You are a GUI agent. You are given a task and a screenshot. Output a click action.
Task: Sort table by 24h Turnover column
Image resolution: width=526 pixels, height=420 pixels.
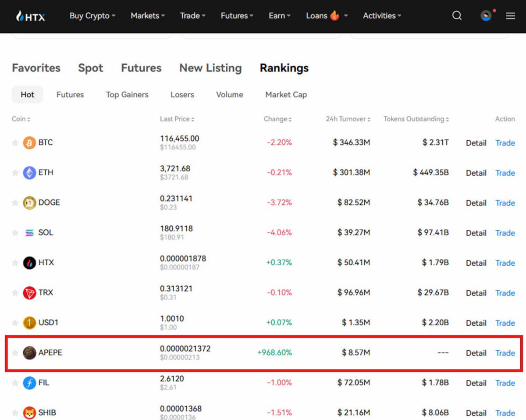(x=348, y=119)
